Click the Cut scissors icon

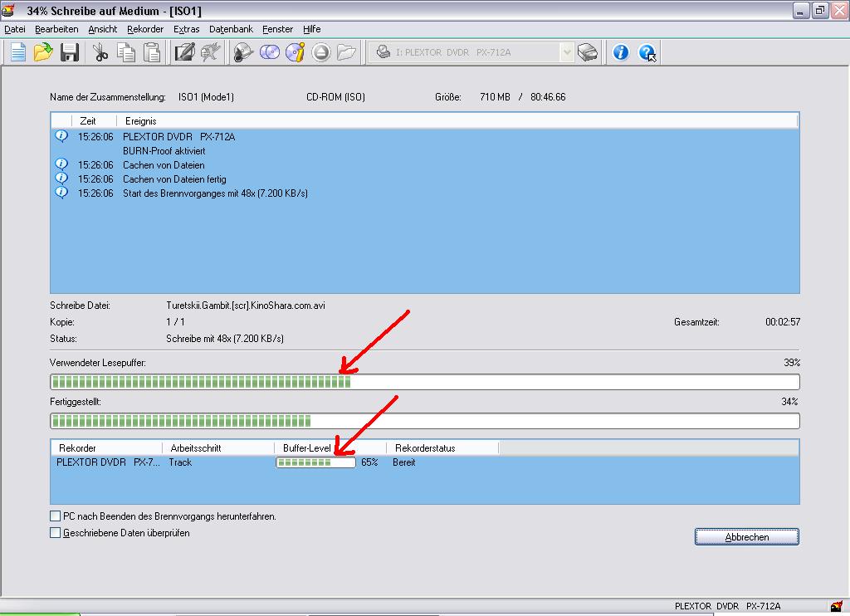100,52
